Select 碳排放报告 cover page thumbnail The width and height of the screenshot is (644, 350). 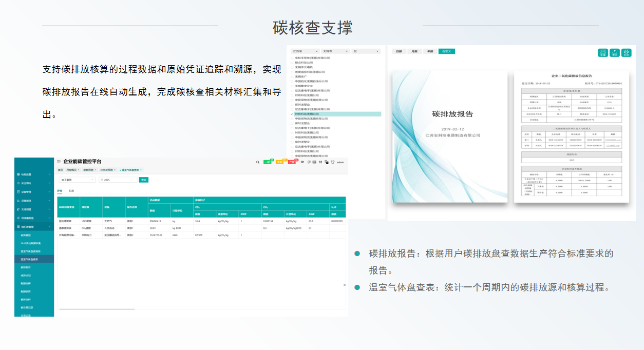click(450, 137)
